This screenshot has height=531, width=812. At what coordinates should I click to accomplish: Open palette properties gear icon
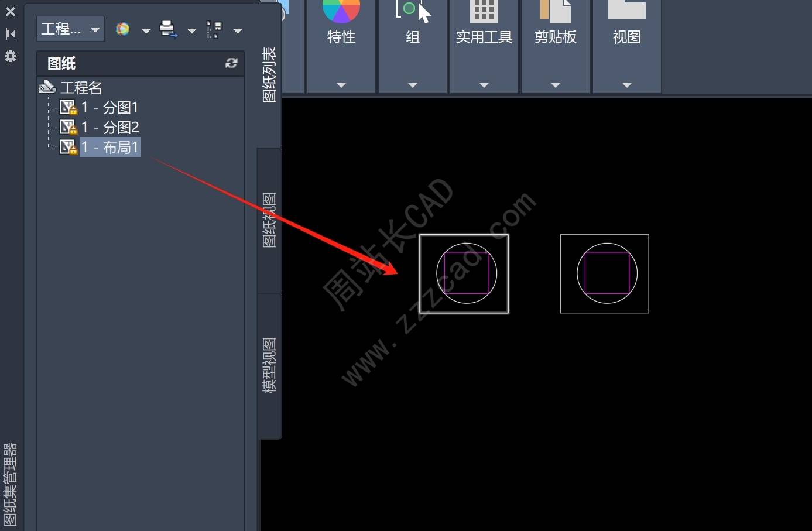pyautogui.click(x=11, y=56)
